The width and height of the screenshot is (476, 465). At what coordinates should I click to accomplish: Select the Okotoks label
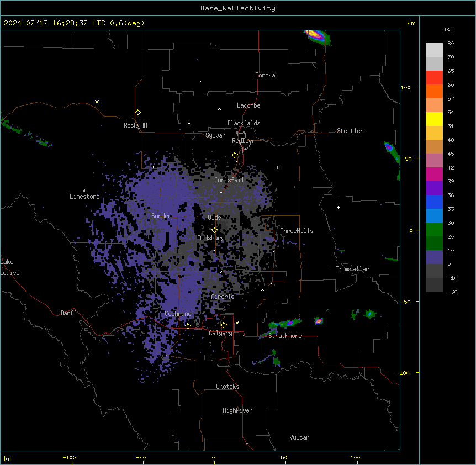[228, 387]
